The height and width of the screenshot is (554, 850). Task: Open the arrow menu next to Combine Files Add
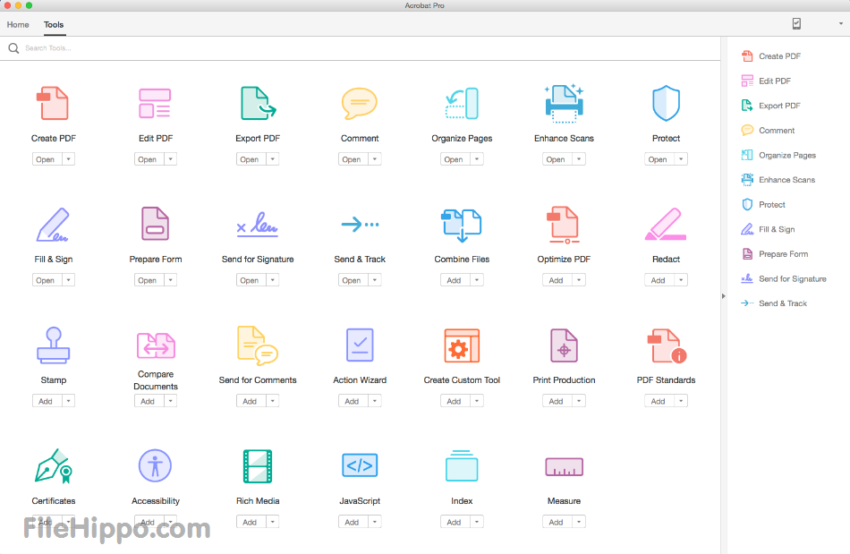coord(476,280)
